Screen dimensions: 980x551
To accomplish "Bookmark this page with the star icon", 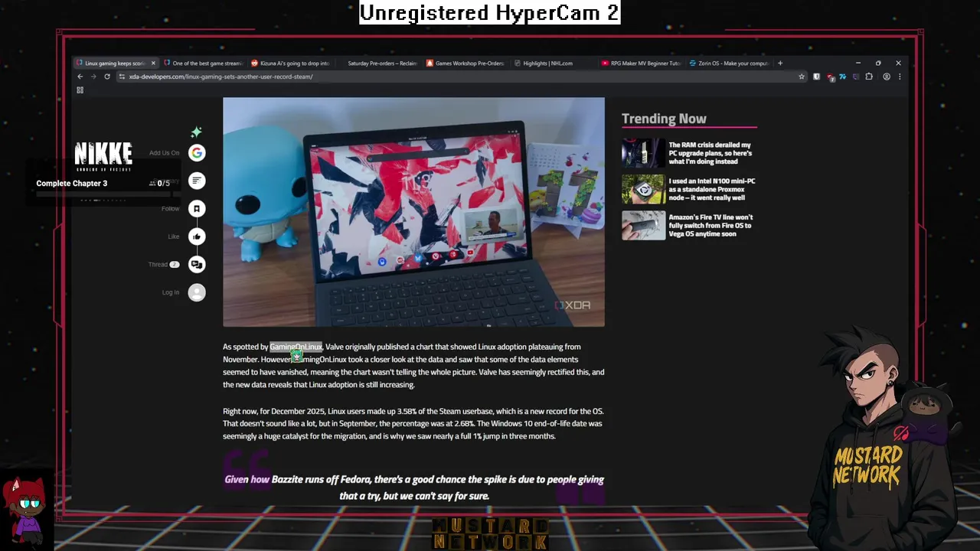I will (x=802, y=77).
